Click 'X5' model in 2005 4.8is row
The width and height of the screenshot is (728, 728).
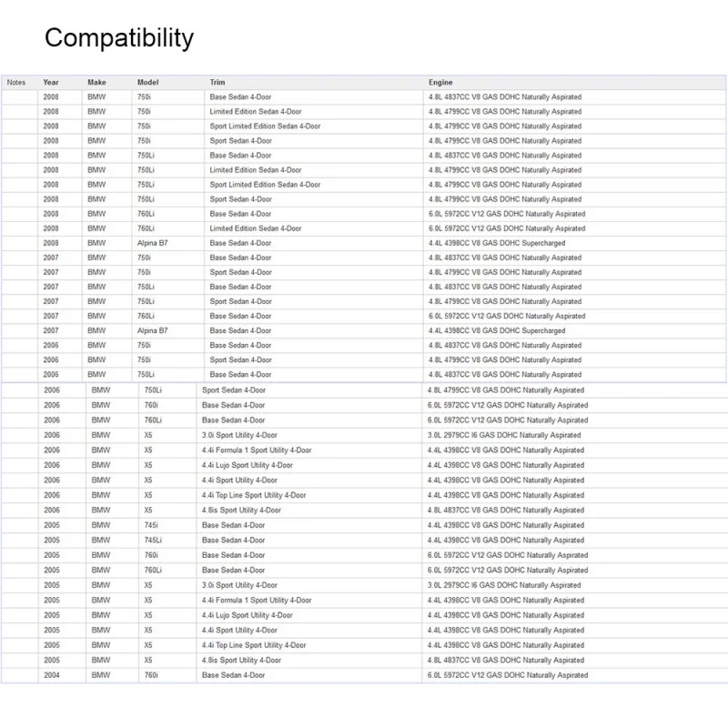[148, 660]
